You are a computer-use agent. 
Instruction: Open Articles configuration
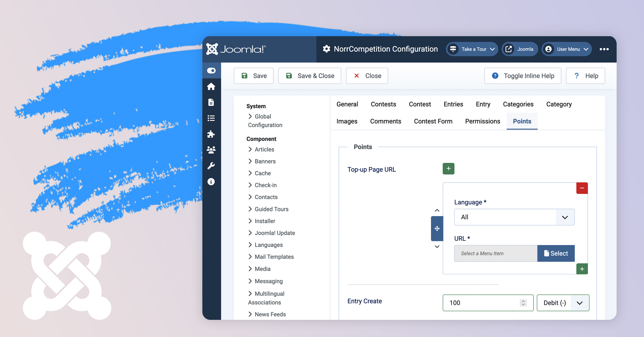pyautogui.click(x=261, y=150)
